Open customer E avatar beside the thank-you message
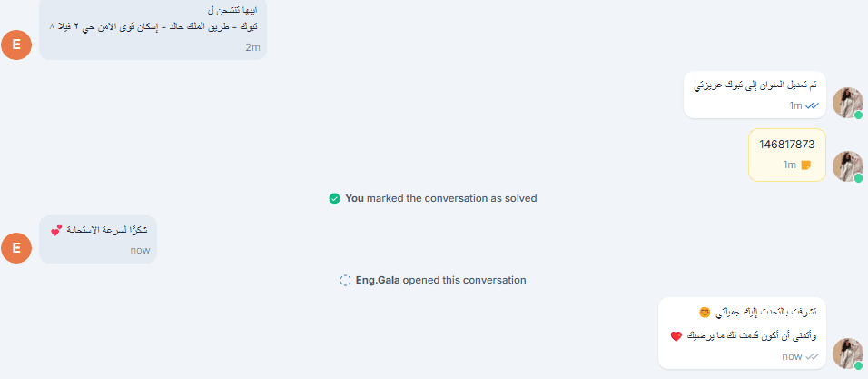The height and width of the screenshot is (379, 868). [16, 247]
